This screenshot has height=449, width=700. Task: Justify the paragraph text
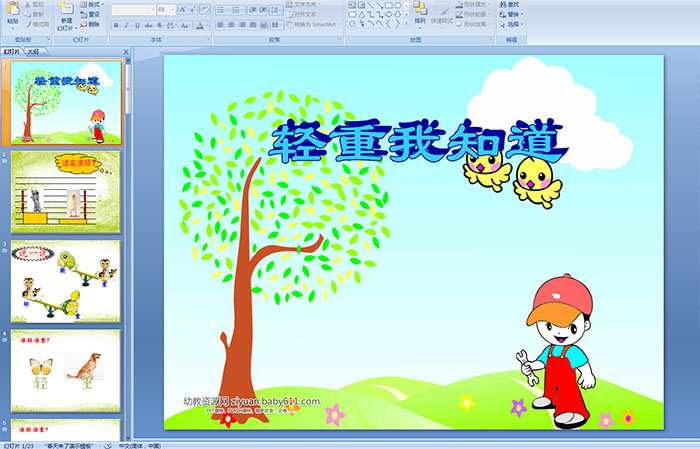pos(253,25)
